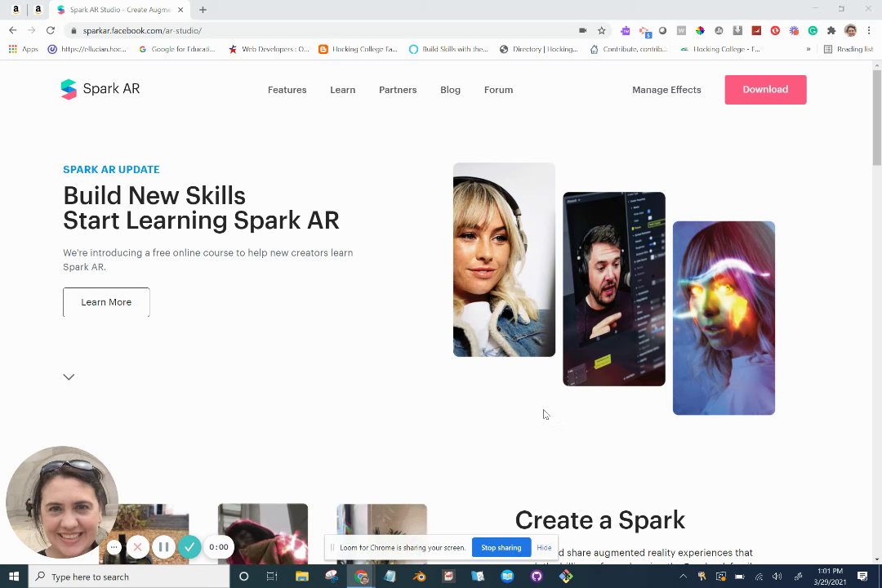The image size is (882, 588).
Task: Cancel the Loom recording with the X
Action: (x=138, y=546)
